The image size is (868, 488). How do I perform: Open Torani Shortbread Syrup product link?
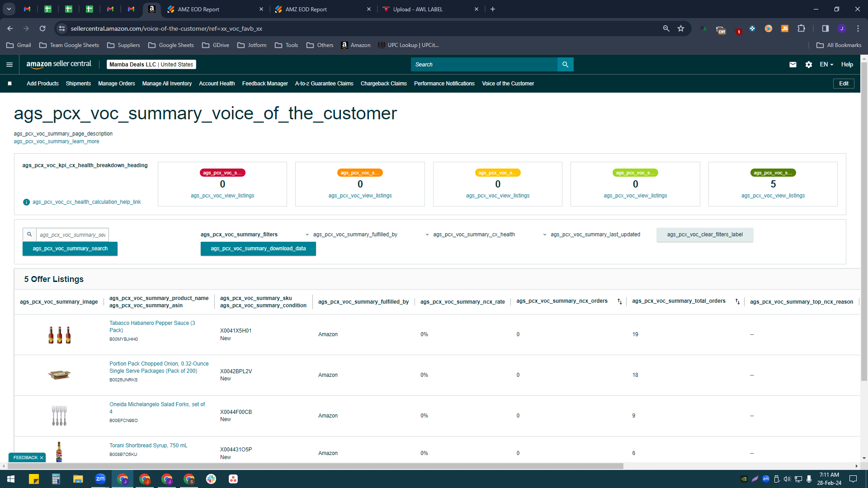pos(148,446)
